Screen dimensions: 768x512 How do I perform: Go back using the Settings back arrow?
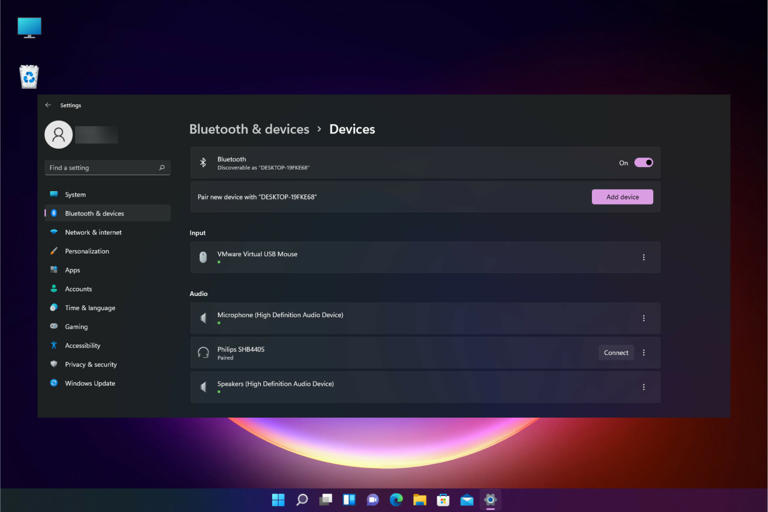click(x=48, y=105)
